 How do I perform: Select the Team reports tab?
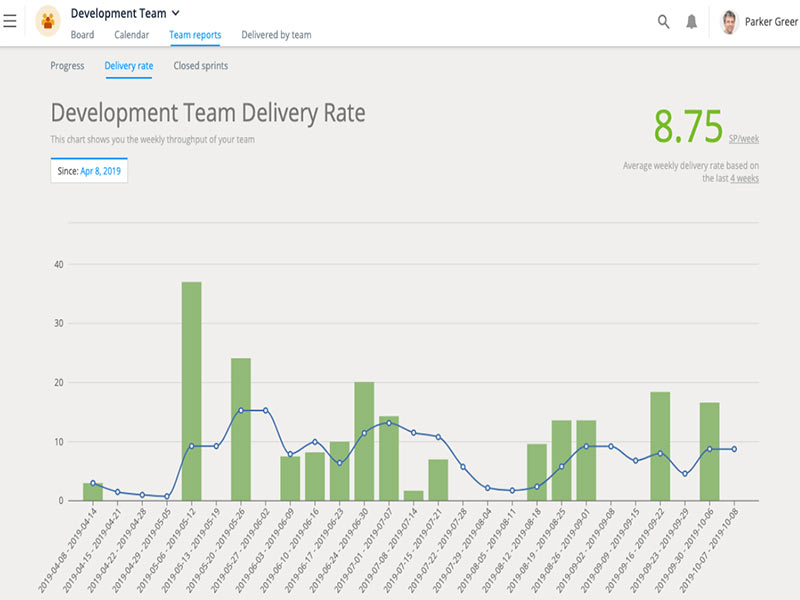click(195, 35)
